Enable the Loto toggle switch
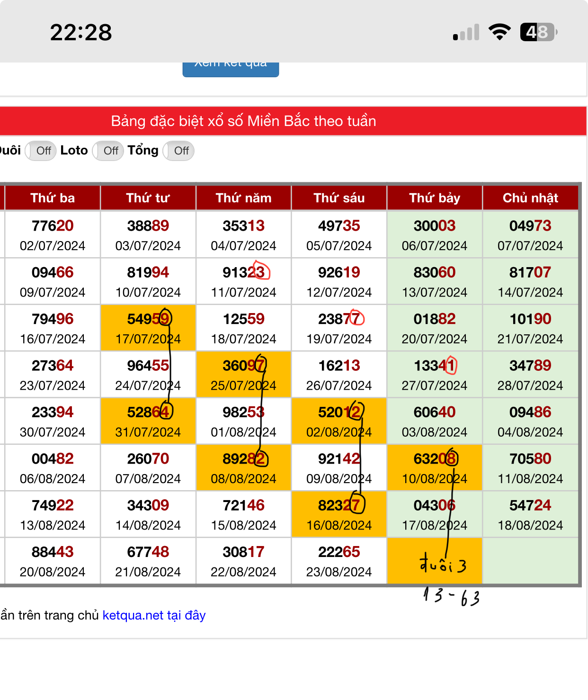 108,151
